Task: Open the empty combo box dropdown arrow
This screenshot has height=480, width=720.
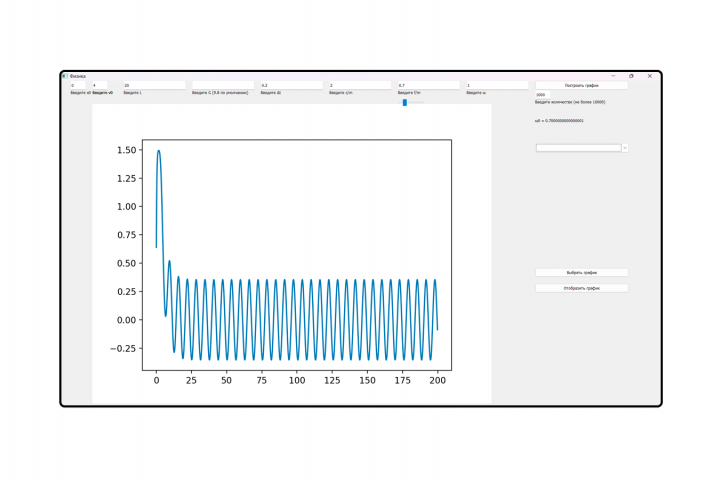Action: [x=624, y=148]
